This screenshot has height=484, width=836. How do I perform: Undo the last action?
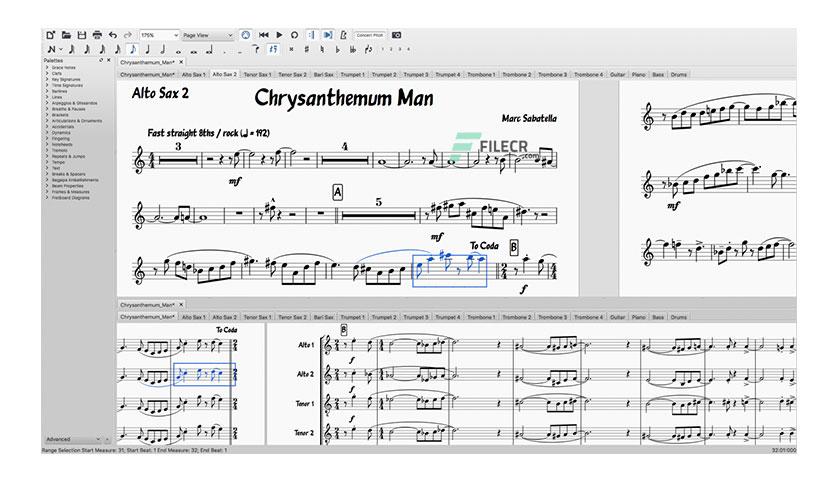pyautogui.click(x=112, y=35)
